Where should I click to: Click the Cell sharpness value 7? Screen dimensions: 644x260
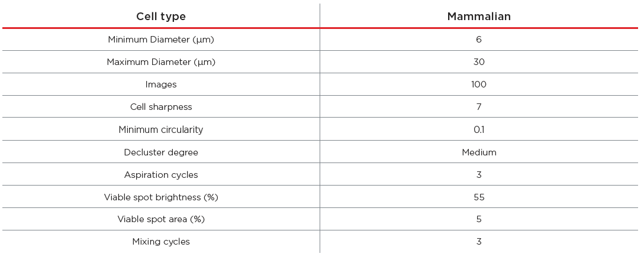(479, 107)
